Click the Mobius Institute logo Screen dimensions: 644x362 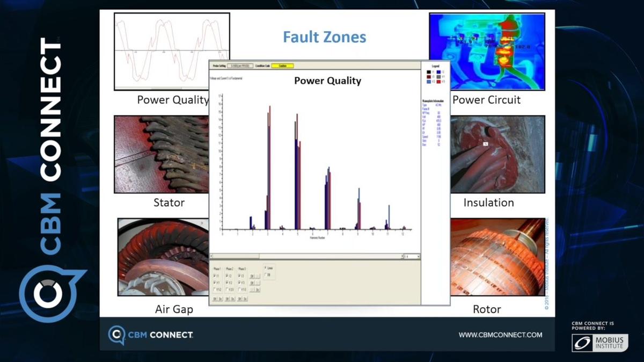coord(599,343)
